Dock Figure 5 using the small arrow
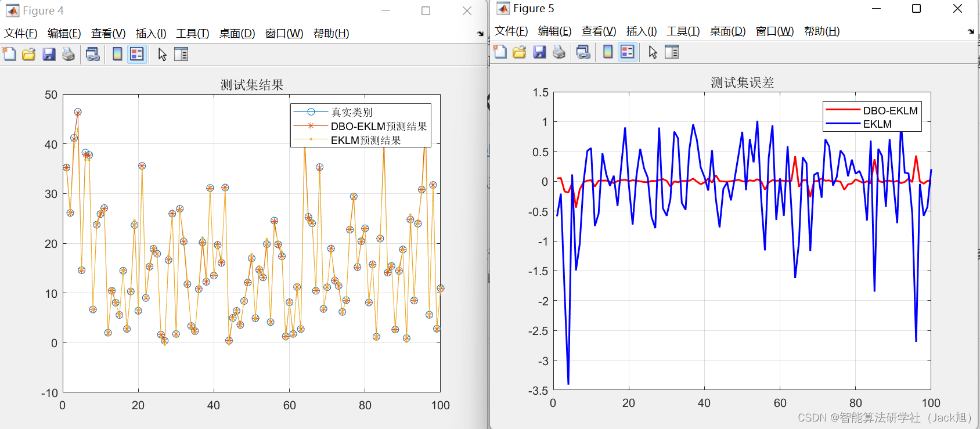 (971, 31)
